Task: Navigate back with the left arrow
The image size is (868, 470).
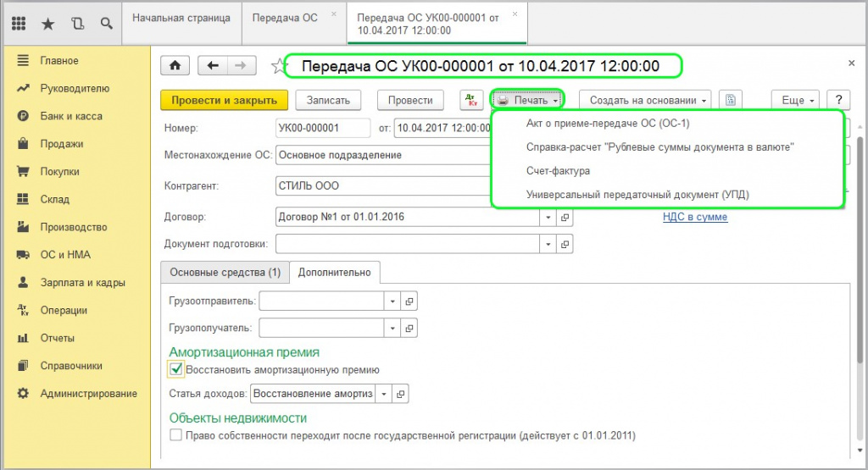Action: [213, 65]
